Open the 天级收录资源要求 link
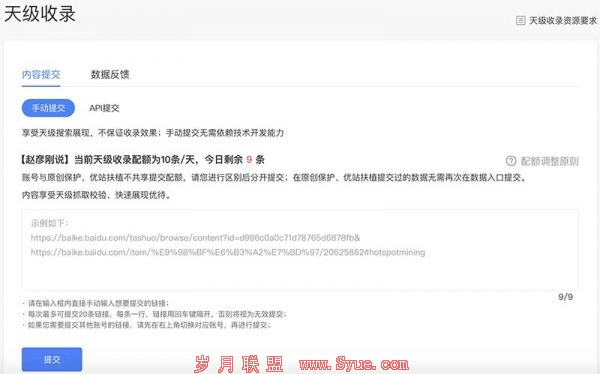This screenshot has width=600, height=374. click(x=562, y=20)
